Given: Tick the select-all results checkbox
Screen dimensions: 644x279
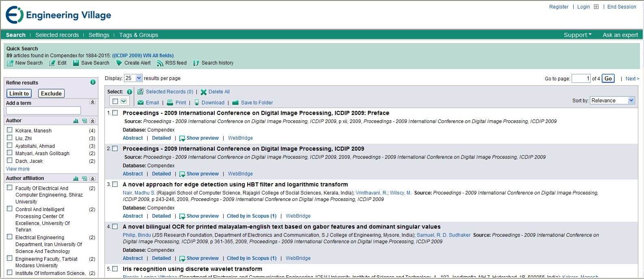Looking at the screenshot, I should click(115, 101).
